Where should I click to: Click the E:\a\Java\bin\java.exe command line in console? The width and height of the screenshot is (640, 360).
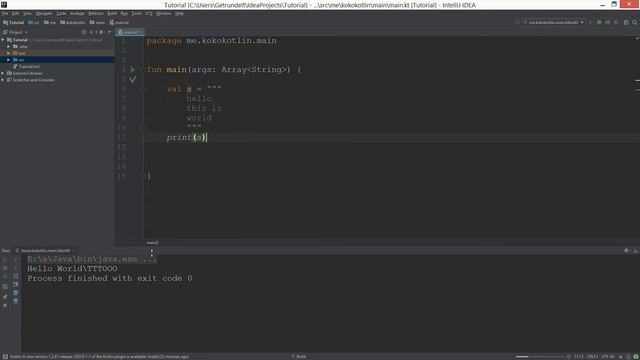click(x=92, y=259)
